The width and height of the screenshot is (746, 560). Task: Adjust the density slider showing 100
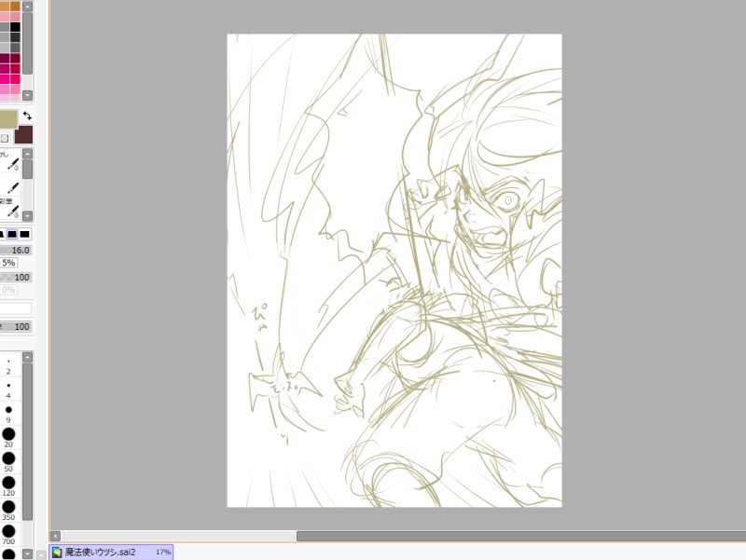pyautogui.click(x=16, y=277)
